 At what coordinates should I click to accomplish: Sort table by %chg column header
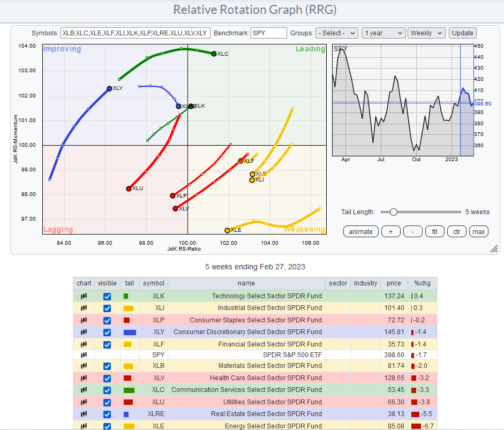(422, 283)
